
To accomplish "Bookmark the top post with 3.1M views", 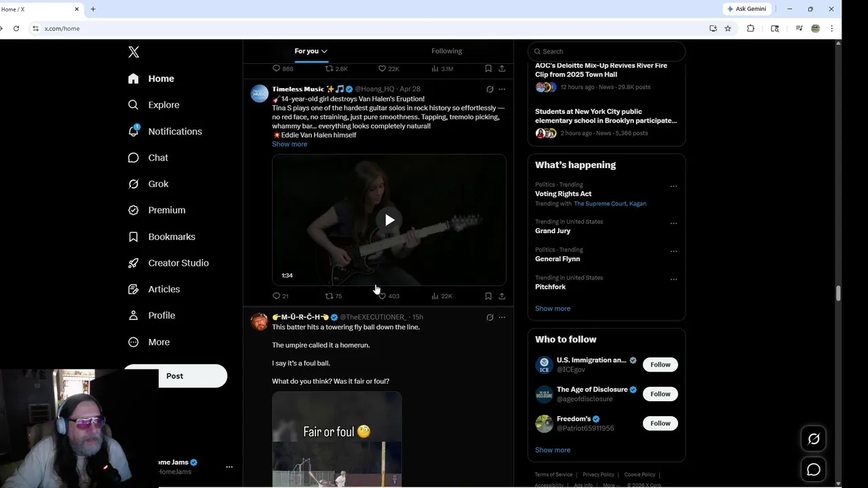I will click(x=488, y=68).
